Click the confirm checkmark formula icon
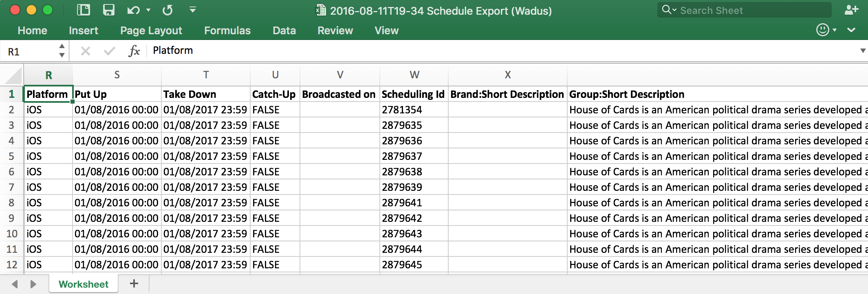868x294 pixels. click(x=109, y=51)
